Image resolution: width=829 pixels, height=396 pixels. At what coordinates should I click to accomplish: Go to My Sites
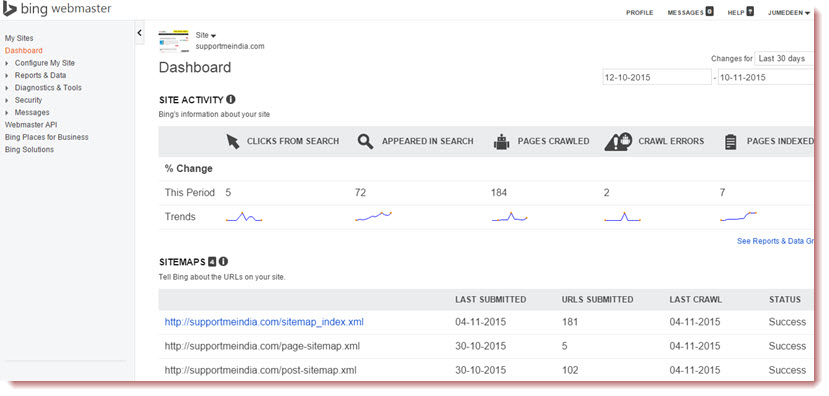pyautogui.click(x=19, y=38)
